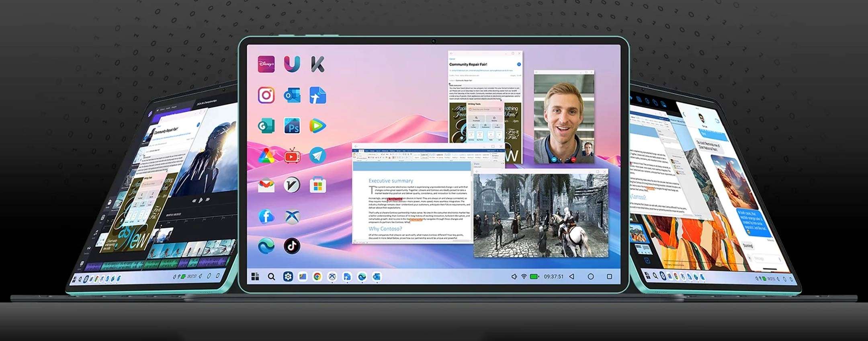Click the volume speaker icon on the center taskbar
The width and height of the screenshot is (868, 341).
[514, 277]
